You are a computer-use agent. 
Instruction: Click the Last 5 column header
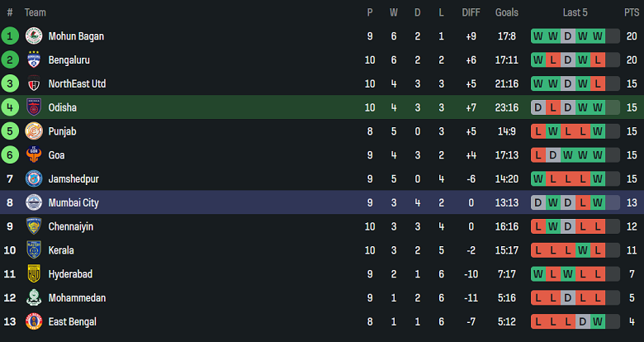575,12
